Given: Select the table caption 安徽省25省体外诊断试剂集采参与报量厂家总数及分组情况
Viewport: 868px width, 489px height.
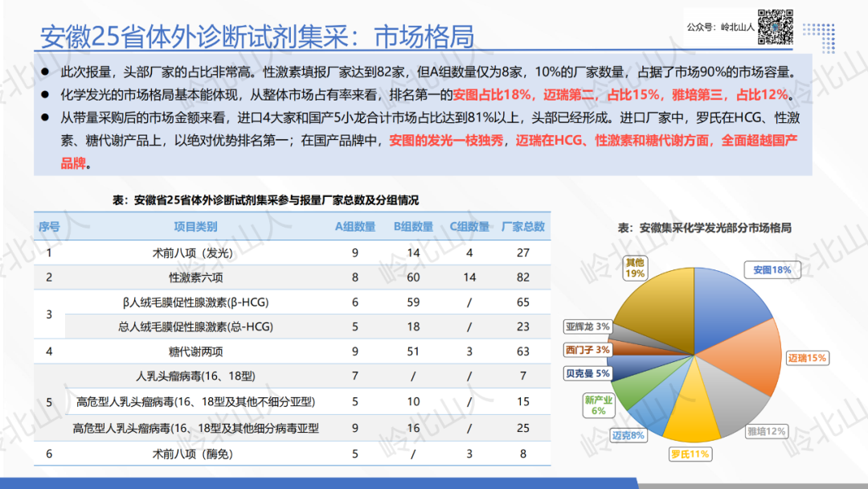Looking at the screenshot, I should [x=266, y=200].
